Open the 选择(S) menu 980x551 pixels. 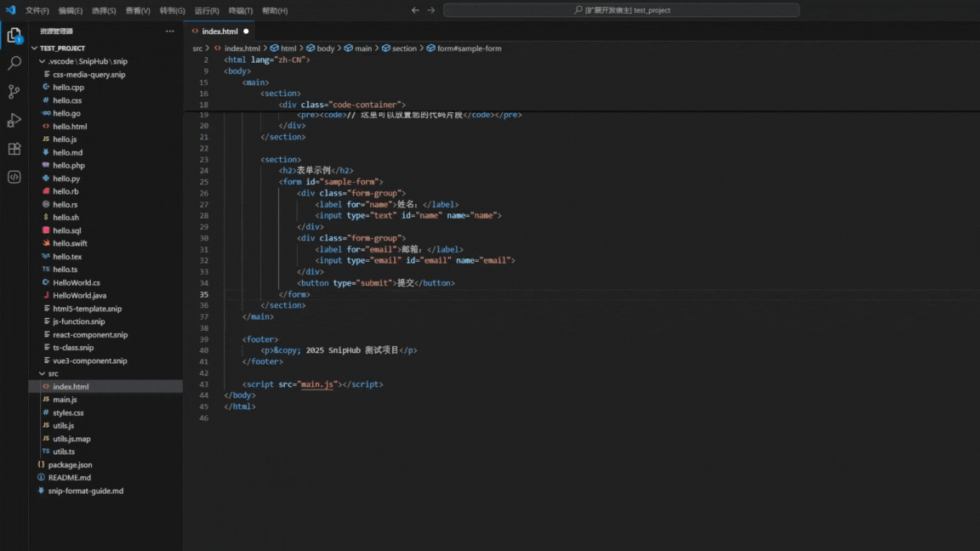(104, 10)
